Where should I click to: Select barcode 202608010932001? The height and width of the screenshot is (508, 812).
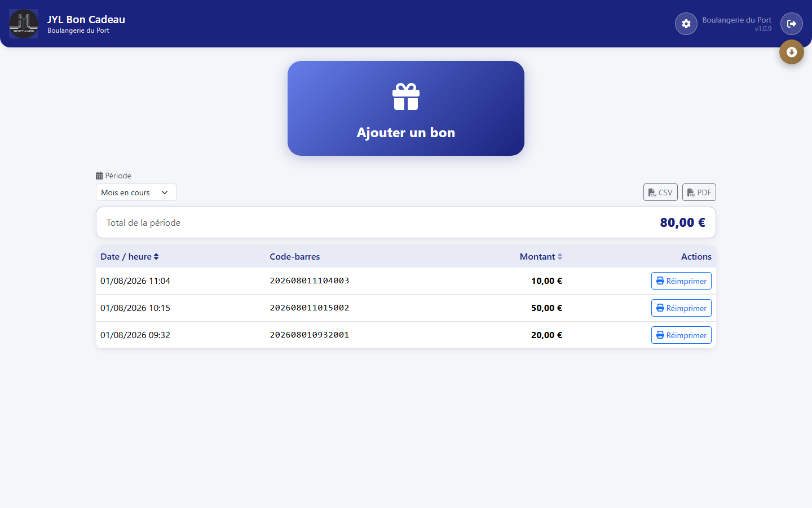pos(310,335)
